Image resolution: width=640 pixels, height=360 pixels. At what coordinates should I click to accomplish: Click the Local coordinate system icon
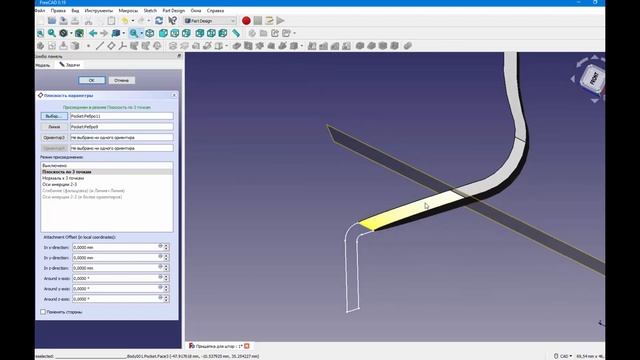click(122, 46)
